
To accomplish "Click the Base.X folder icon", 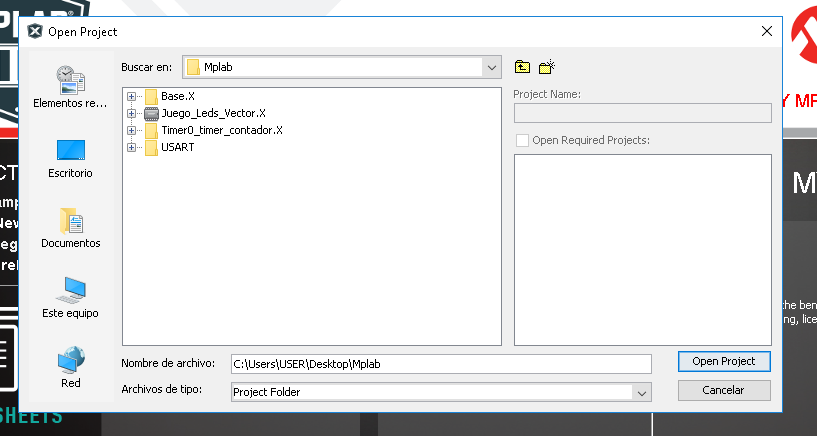I will point(151,96).
